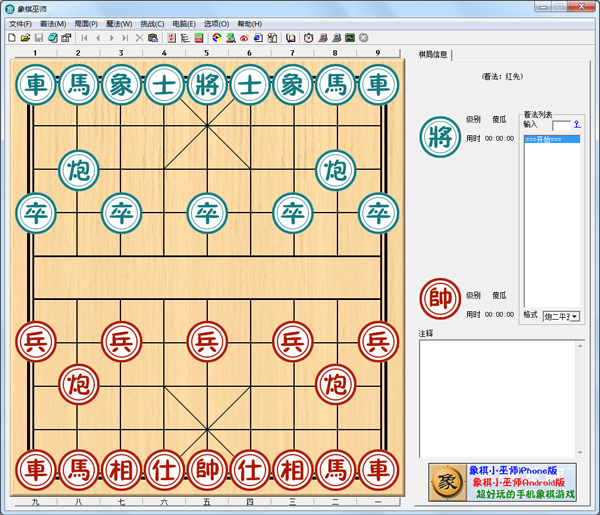
Task: Select the green 車 on file 9
Action: [x=378, y=85]
